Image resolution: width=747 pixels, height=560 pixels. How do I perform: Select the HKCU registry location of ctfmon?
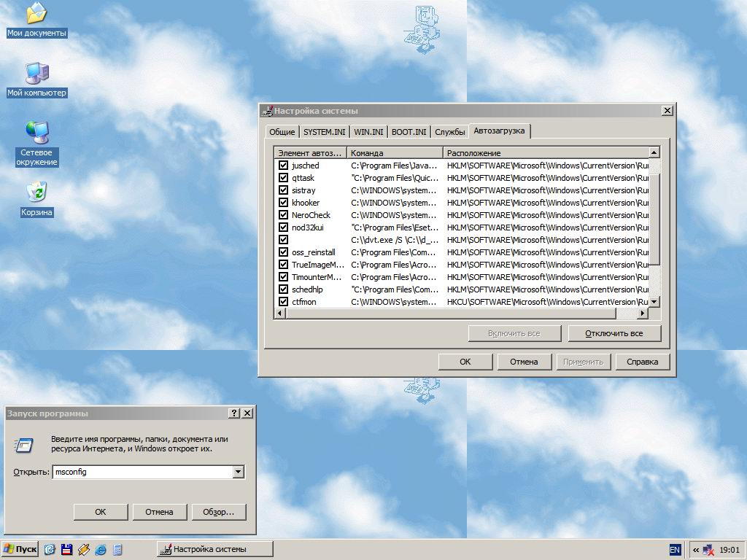click(547, 302)
